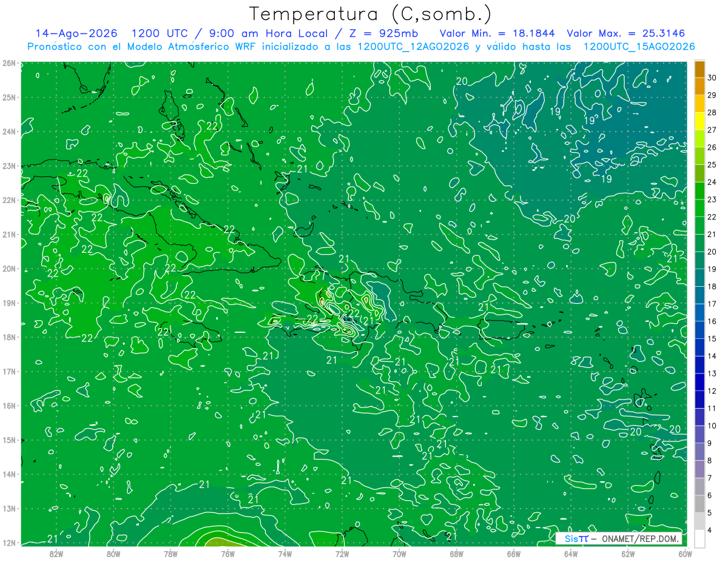
Task: Click latitude label "24N" on left axis
Action: point(9,132)
